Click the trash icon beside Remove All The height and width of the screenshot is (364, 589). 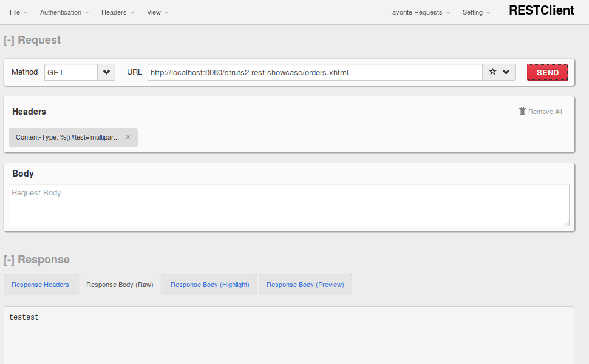point(522,110)
